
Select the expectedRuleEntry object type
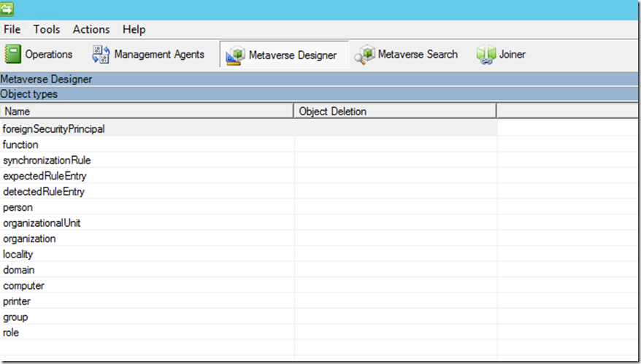(x=45, y=176)
